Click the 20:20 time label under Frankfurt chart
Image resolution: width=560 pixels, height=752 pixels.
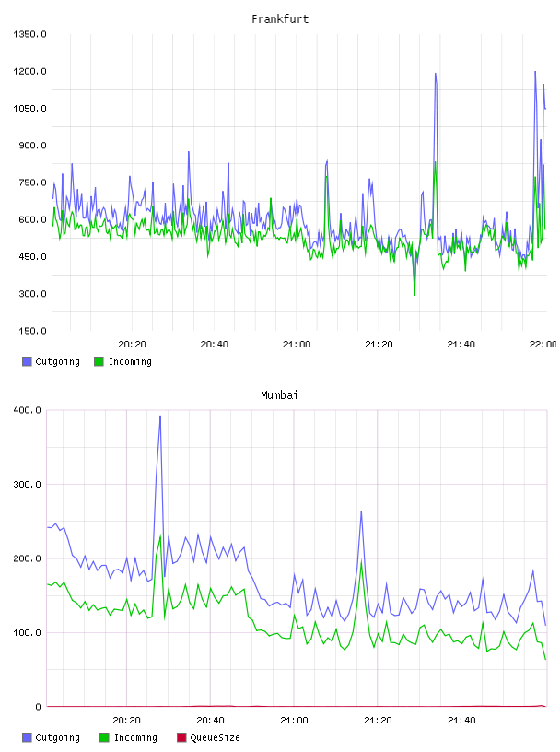pos(132,345)
